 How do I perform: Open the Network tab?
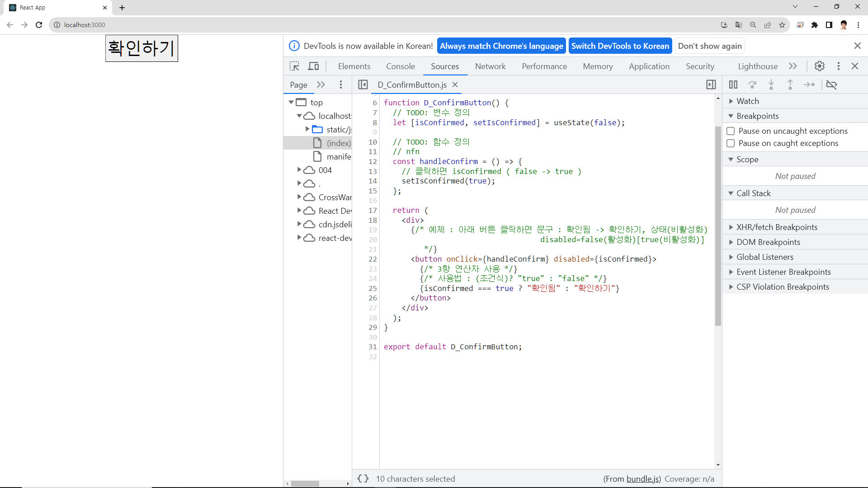pyautogui.click(x=490, y=66)
